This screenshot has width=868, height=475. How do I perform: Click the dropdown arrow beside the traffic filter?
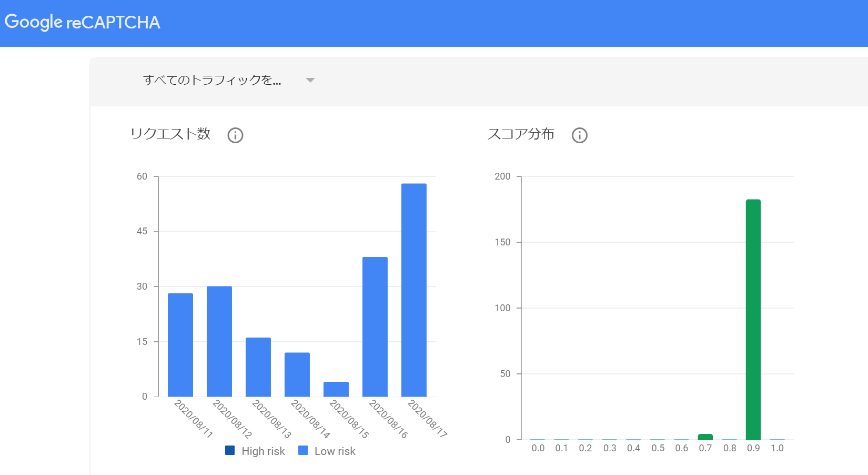[310, 81]
